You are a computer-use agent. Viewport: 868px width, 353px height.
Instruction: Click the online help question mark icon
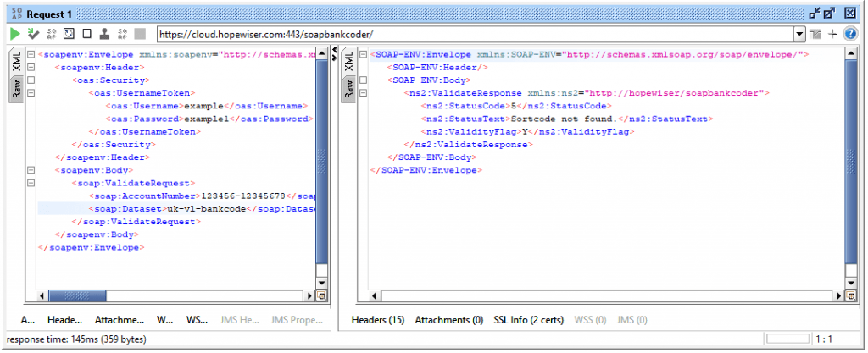(x=850, y=34)
